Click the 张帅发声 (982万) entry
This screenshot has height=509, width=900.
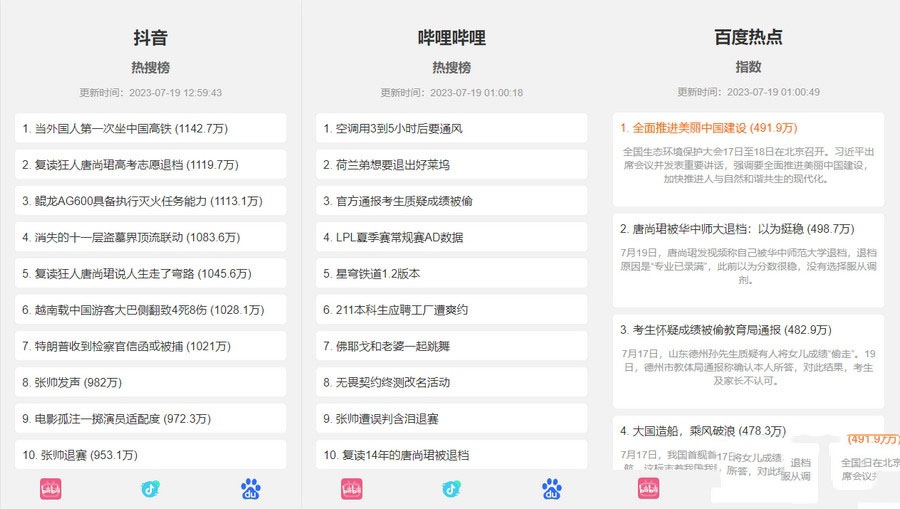click(150, 382)
